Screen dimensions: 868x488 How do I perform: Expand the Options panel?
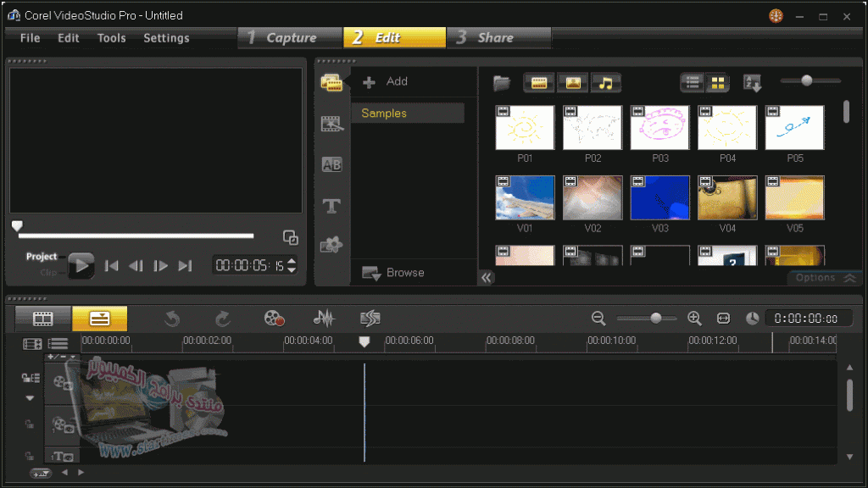point(823,277)
